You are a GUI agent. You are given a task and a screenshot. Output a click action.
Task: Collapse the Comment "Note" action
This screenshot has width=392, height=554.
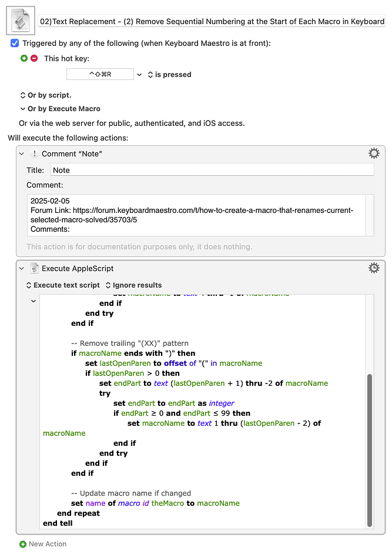pyautogui.click(x=22, y=153)
